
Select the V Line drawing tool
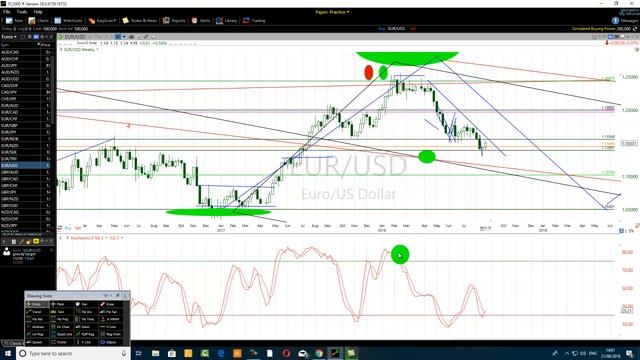pyautogui.click(x=87, y=342)
